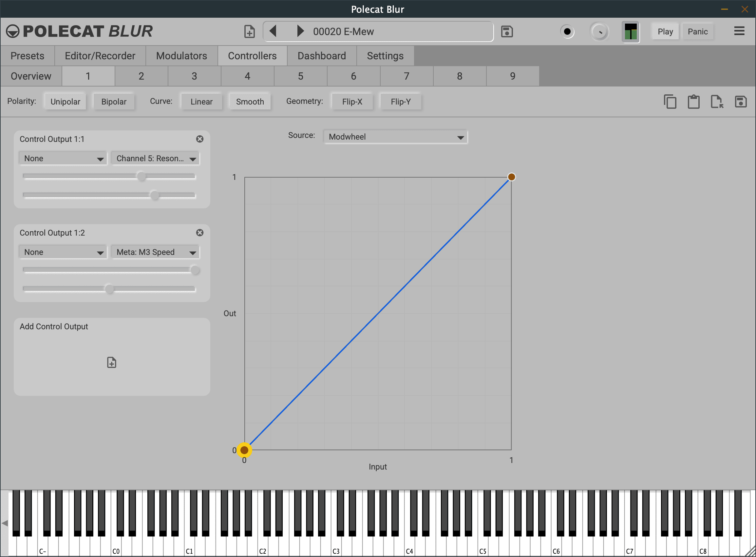
Task: Switch to the Presets tab
Action: [x=27, y=56]
